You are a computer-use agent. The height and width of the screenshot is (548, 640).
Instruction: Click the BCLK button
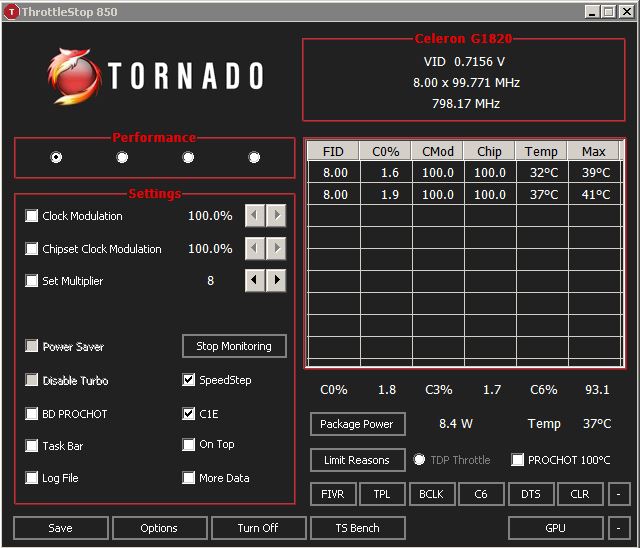432,494
